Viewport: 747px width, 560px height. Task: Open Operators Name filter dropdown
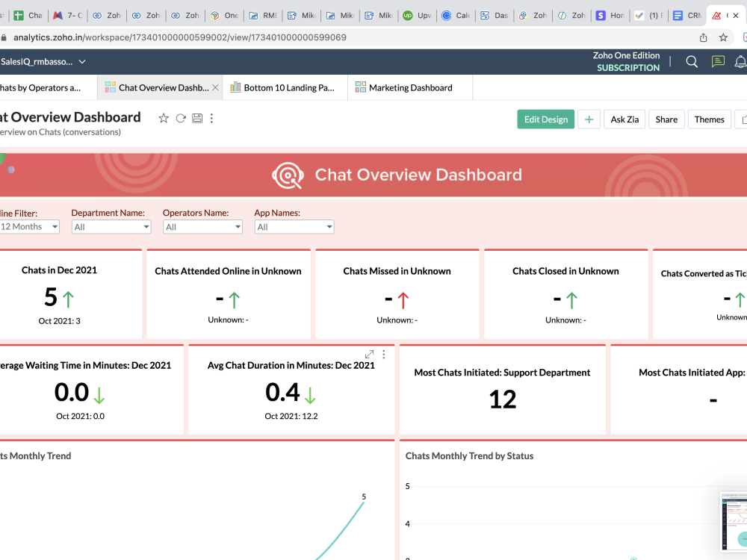coord(202,227)
